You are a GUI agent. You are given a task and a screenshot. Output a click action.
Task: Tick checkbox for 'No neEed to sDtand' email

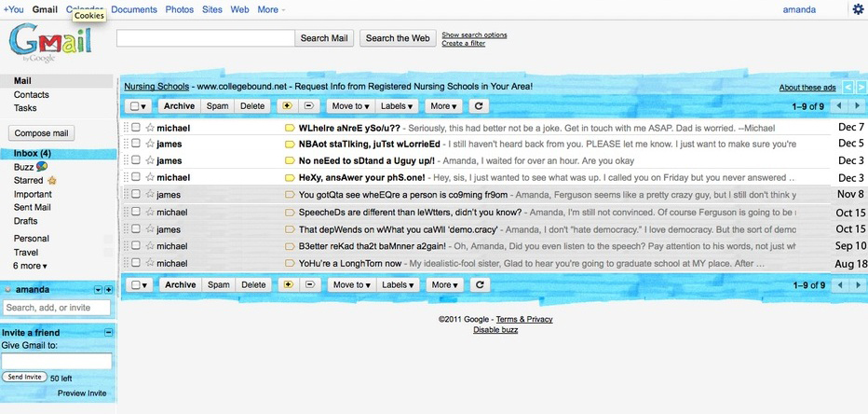(x=136, y=160)
